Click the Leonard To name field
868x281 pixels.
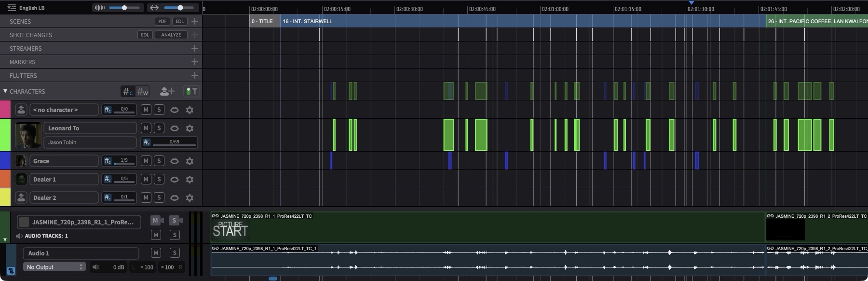tap(90, 128)
